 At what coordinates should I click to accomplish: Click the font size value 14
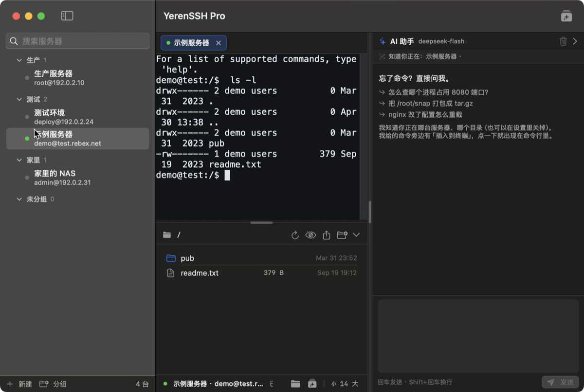344,384
